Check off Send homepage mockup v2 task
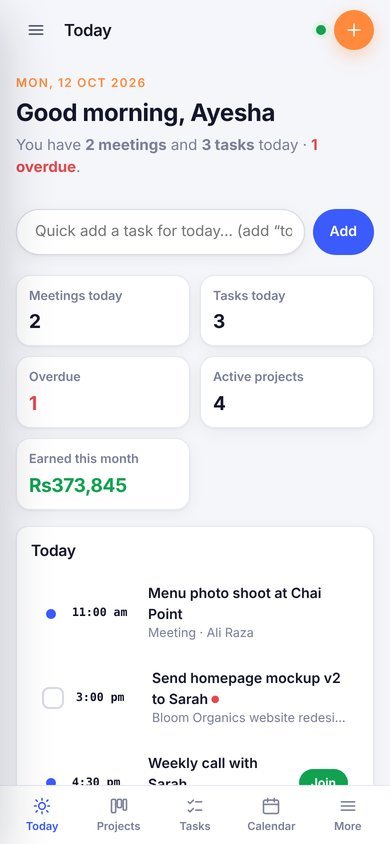 click(53, 698)
